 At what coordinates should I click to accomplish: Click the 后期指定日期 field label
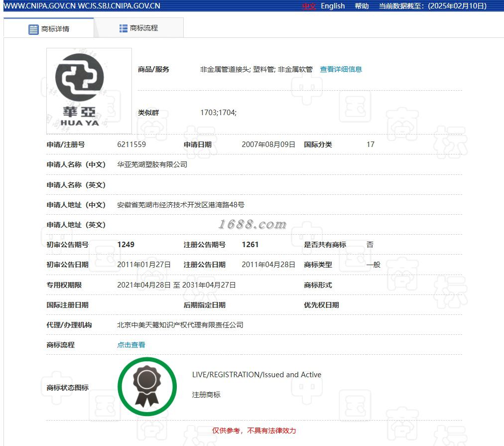click(x=204, y=305)
